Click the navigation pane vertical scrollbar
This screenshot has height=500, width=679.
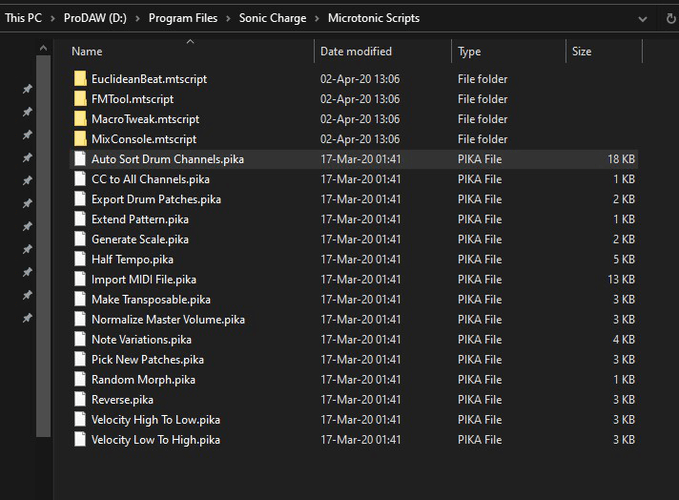(43, 246)
